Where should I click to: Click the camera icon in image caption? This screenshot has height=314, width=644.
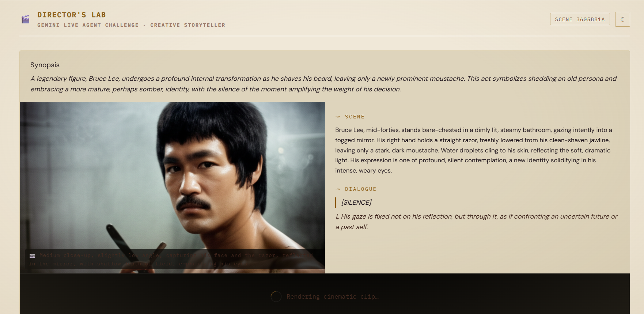click(x=32, y=256)
